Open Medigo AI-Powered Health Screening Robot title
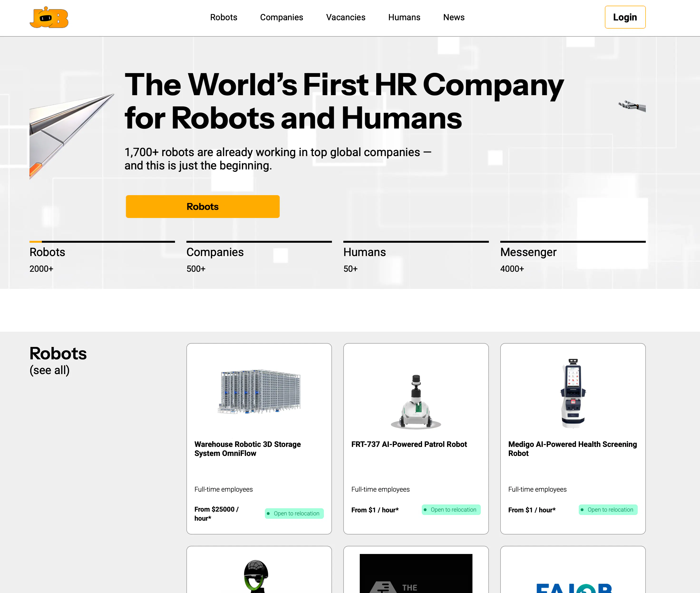The height and width of the screenshot is (593, 700). (x=572, y=449)
